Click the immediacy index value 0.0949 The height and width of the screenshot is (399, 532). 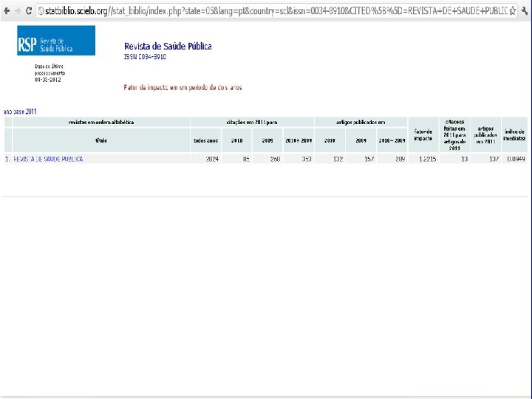[515, 159]
